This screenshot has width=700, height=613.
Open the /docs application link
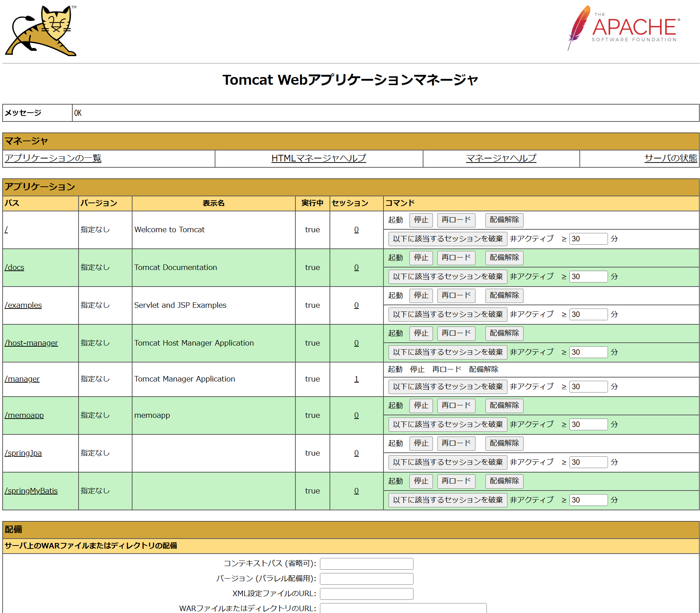(x=14, y=267)
